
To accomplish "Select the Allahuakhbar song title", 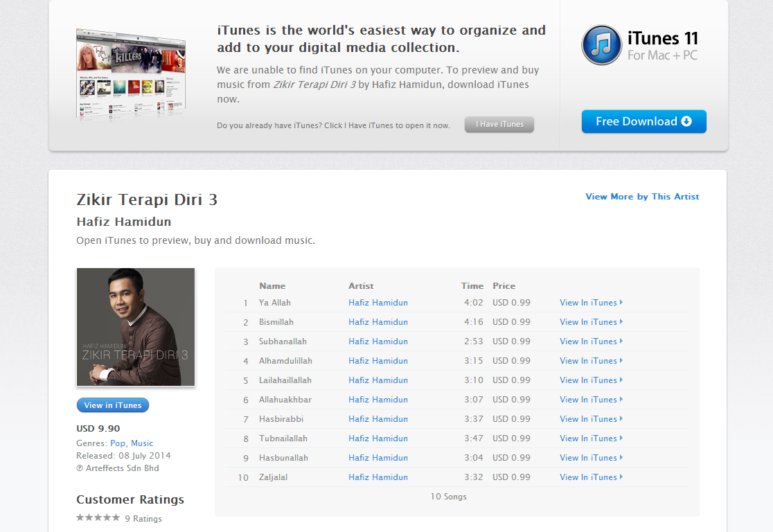I will pos(285,400).
